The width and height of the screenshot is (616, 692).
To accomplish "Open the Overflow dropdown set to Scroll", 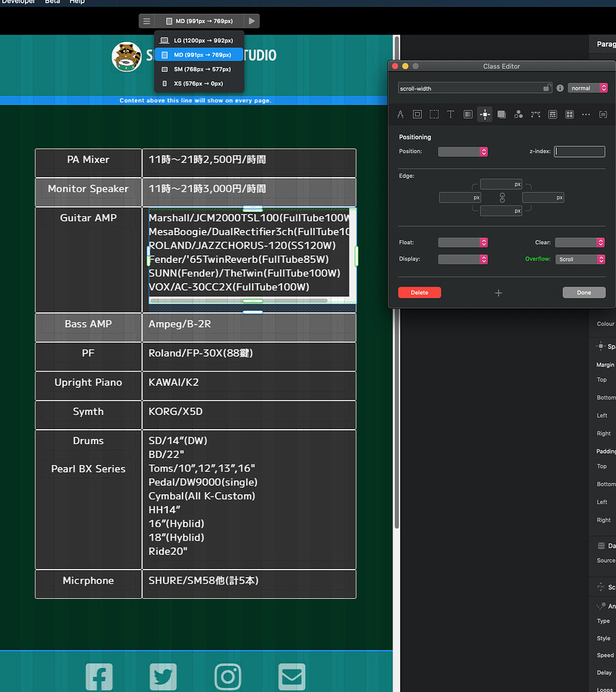I will (x=580, y=259).
